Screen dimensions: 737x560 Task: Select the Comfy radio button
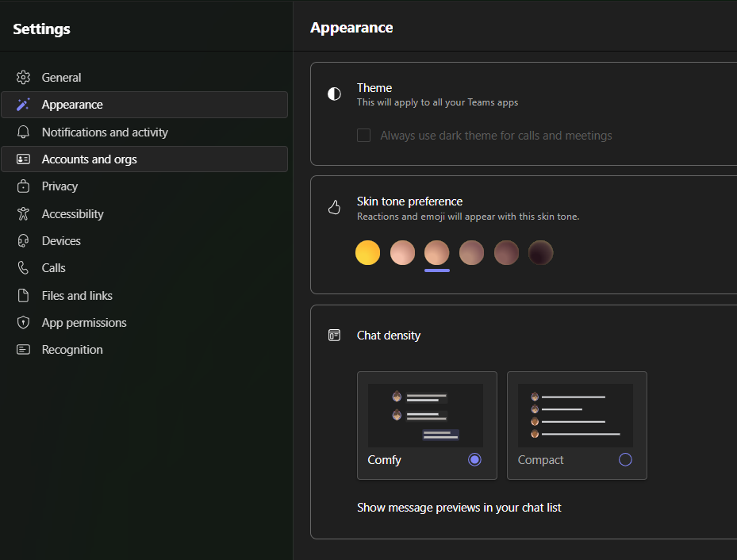[474, 459]
